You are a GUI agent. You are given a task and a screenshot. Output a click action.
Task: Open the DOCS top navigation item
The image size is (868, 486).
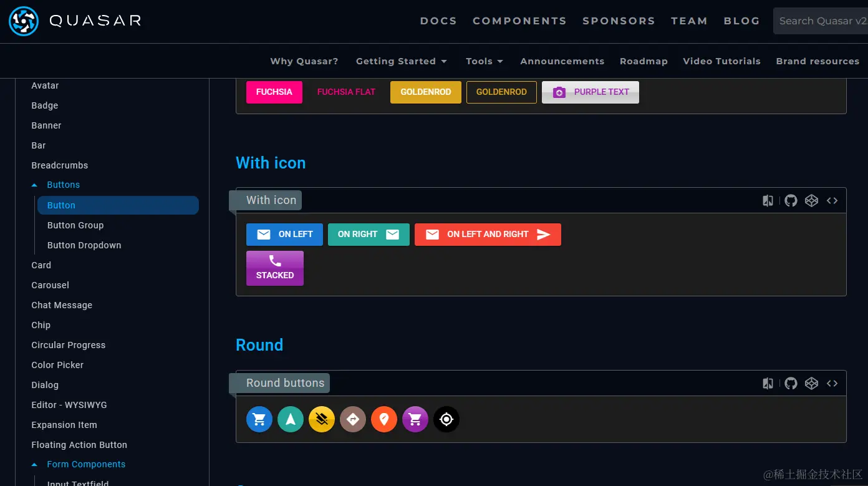(438, 21)
